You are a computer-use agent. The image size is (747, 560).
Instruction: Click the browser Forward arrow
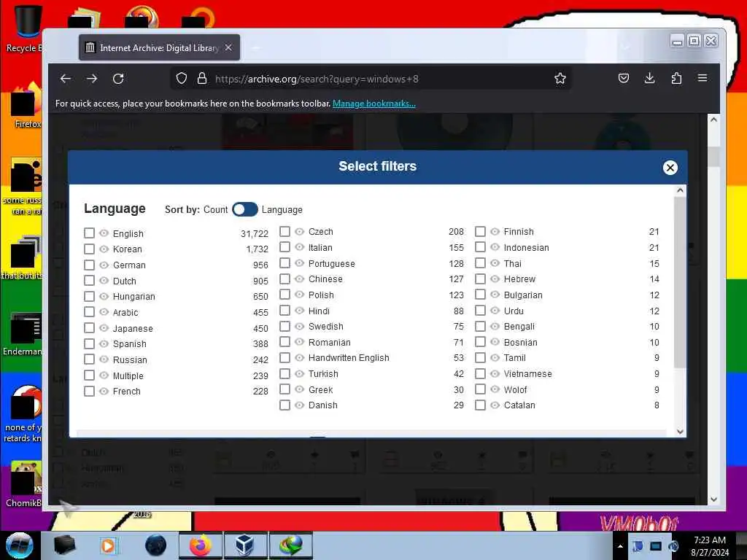pyautogui.click(x=92, y=79)
